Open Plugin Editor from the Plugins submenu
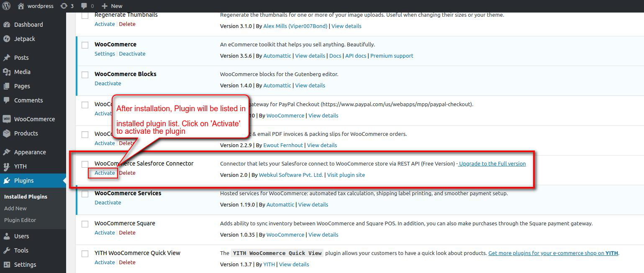The height and width of the screenshot is (273, 644). 20,220
